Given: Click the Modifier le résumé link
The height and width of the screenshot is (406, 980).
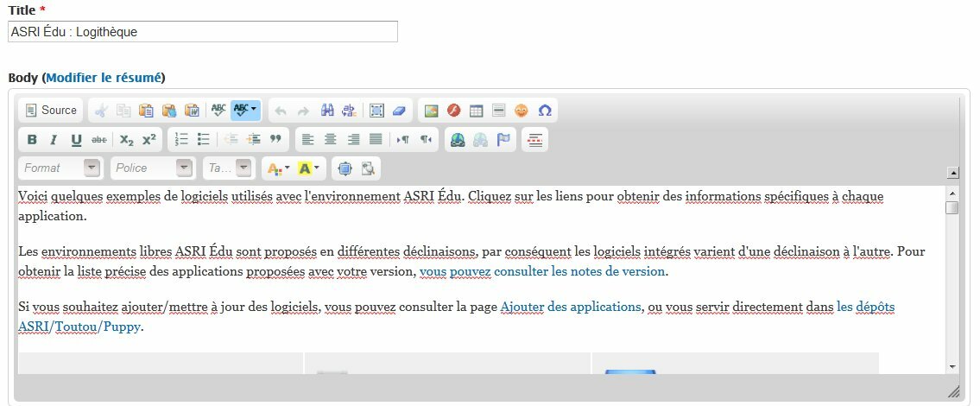Looking at the screenshot, I should pos(104,78).
